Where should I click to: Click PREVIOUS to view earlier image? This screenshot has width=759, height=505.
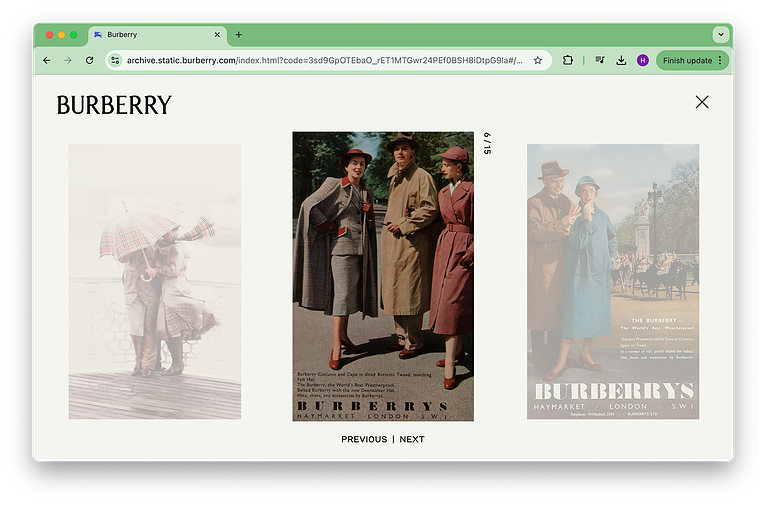pyautogui.click(x=364, y=440)
